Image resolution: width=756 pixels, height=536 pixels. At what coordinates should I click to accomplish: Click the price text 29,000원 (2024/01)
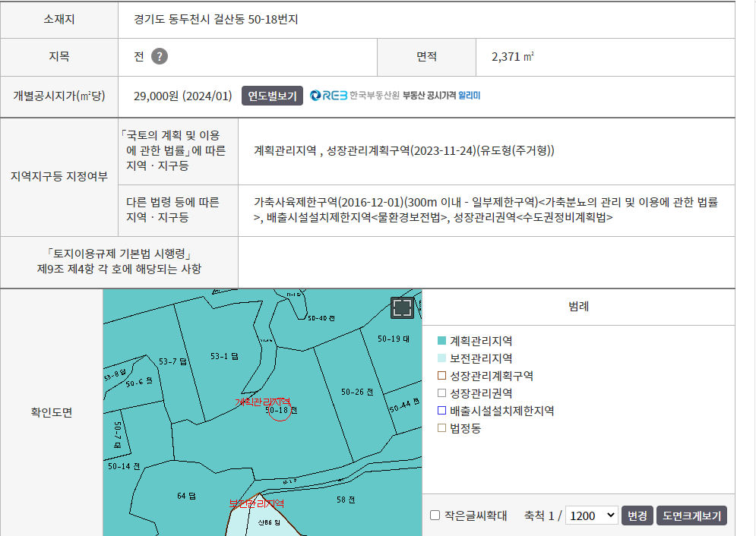click(183, 96)
